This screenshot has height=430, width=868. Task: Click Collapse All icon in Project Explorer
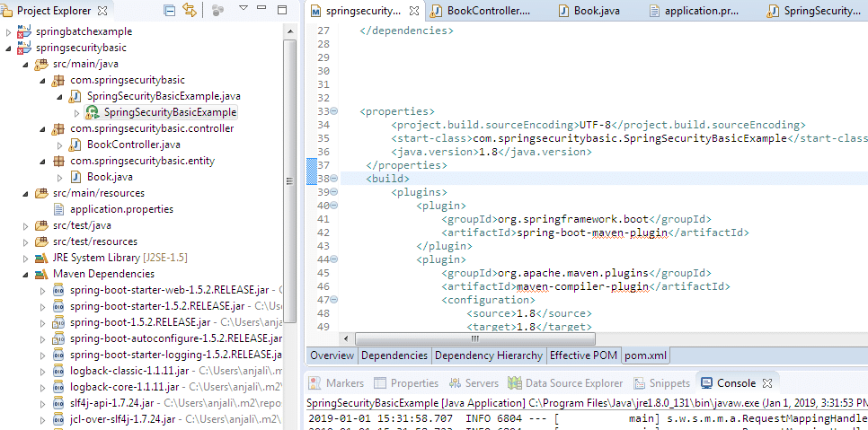[x=170, y=11]
